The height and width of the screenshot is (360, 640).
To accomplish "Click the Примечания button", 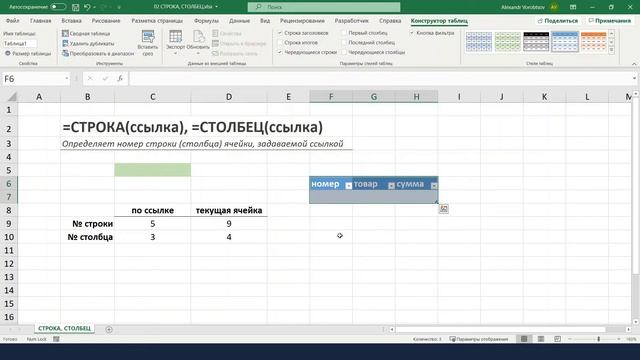I will (610, 20).
